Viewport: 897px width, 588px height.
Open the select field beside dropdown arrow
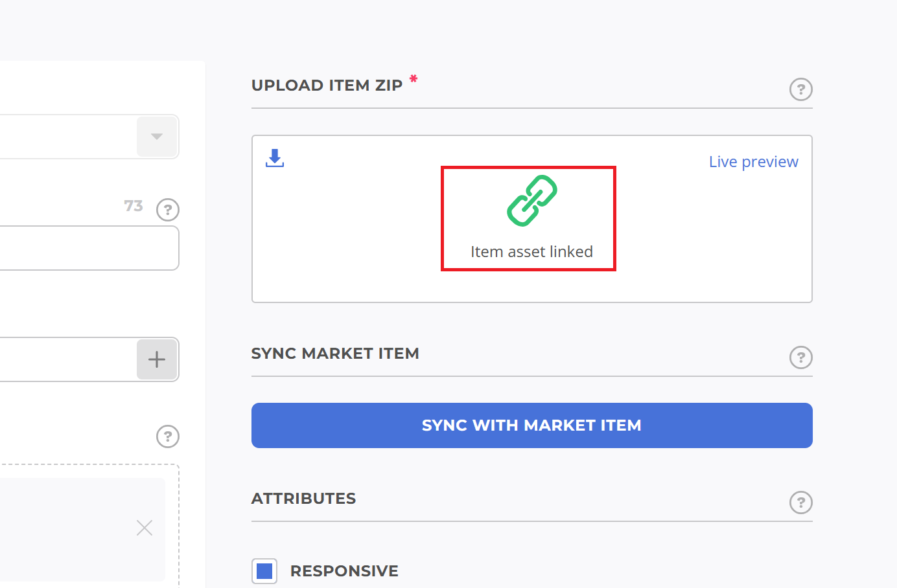coord(68,137)
